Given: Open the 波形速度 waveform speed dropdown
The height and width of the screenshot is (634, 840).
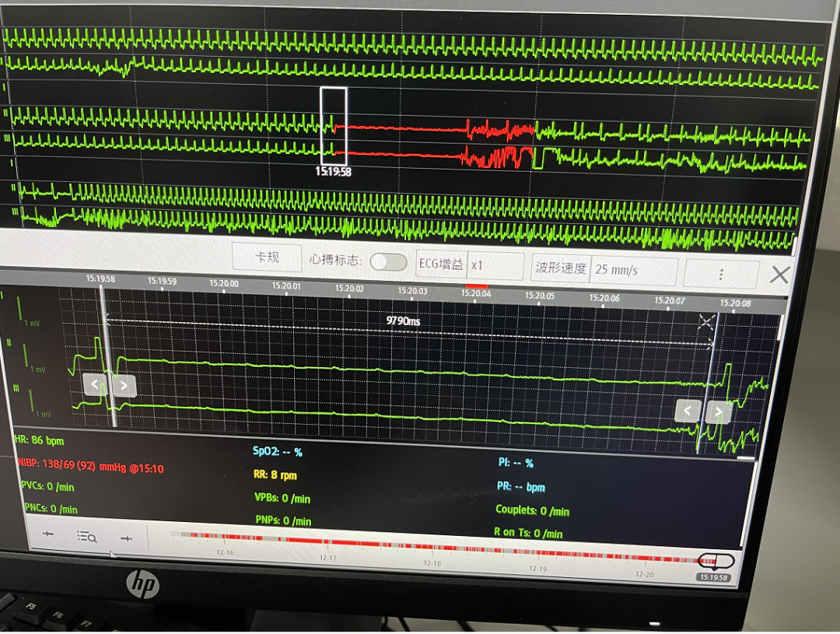Looking at the screenshot, I should pos(633,270).
